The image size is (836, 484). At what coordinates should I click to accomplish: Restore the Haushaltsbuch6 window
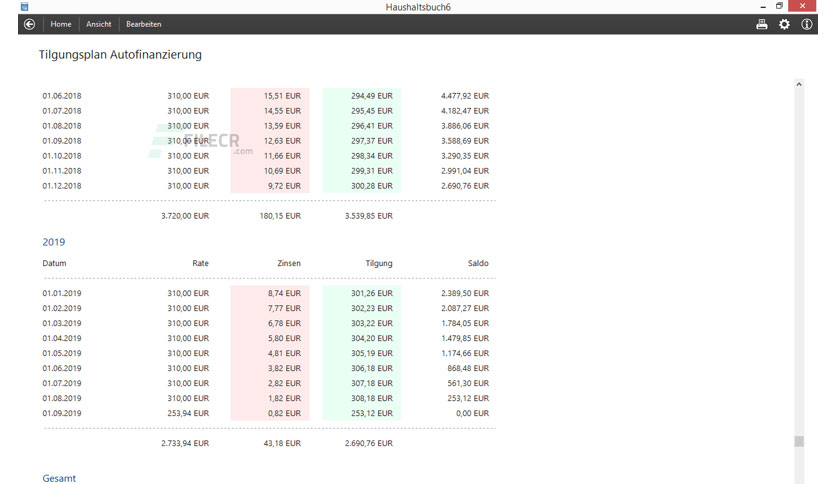click(779, 6)
